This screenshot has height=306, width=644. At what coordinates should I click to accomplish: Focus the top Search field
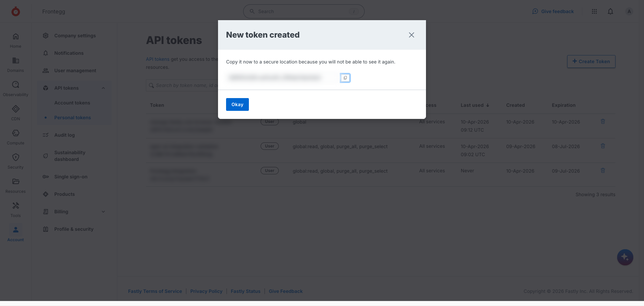(304, 11)
